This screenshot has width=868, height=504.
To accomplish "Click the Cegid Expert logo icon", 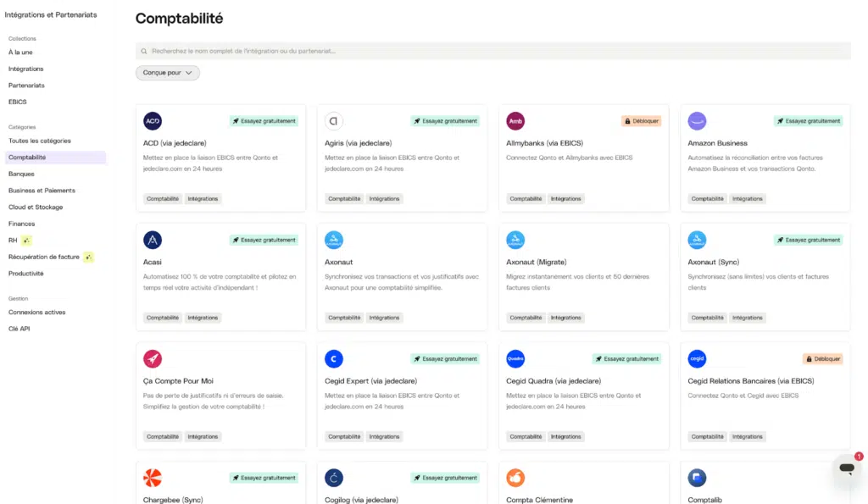I will (334, 359).
